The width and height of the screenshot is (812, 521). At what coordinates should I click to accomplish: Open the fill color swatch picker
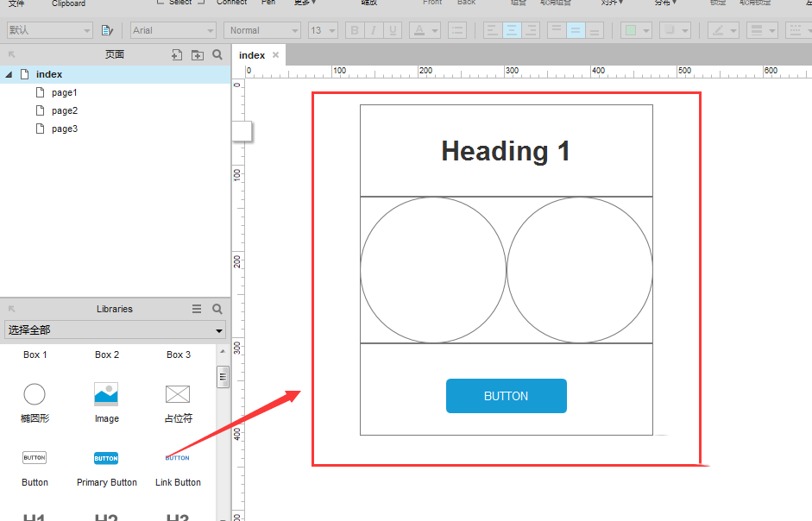coord(636,30)
